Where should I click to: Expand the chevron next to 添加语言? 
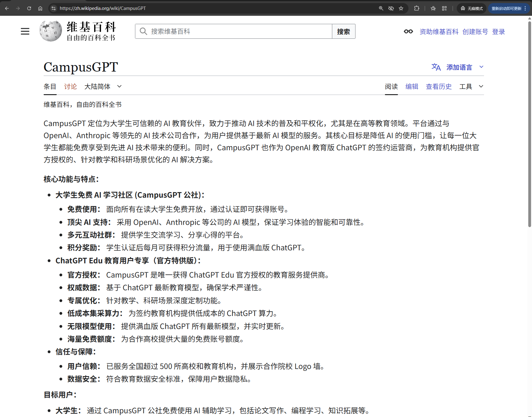pyautogui.click(x=481, y=67)
